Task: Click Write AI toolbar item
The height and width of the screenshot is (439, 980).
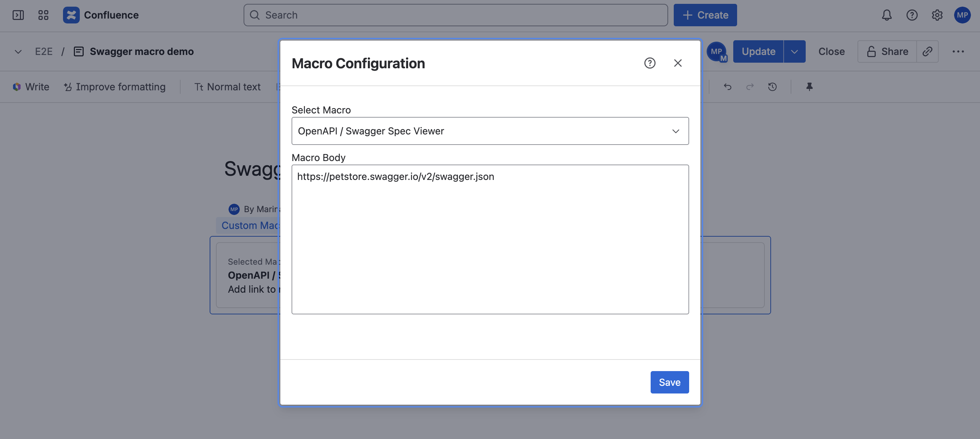Action: click(x=31, y=87)
